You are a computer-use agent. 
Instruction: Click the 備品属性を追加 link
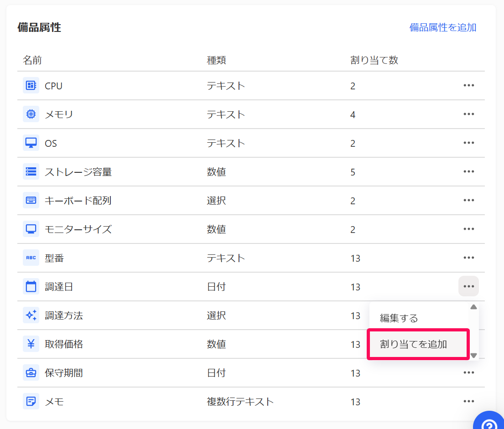(x=442, y=27)
